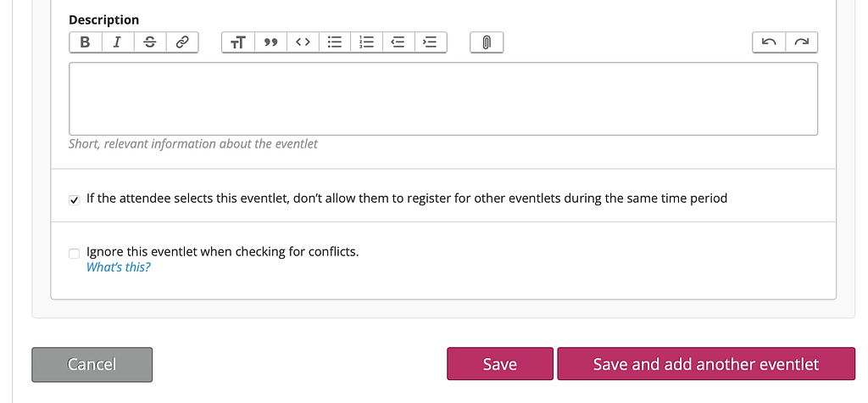Choose Save and add another eventlet
The width and height of the screenshot is (868, 403).
706,364
